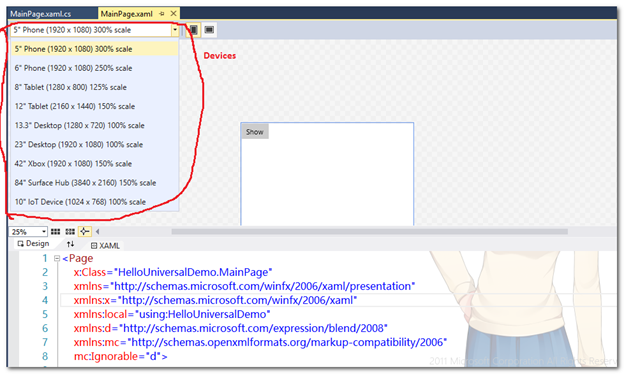This screenshot has width=624, height=374.
Task: Click the mc:Ignorable="d" line
Action: pos(121,356)
